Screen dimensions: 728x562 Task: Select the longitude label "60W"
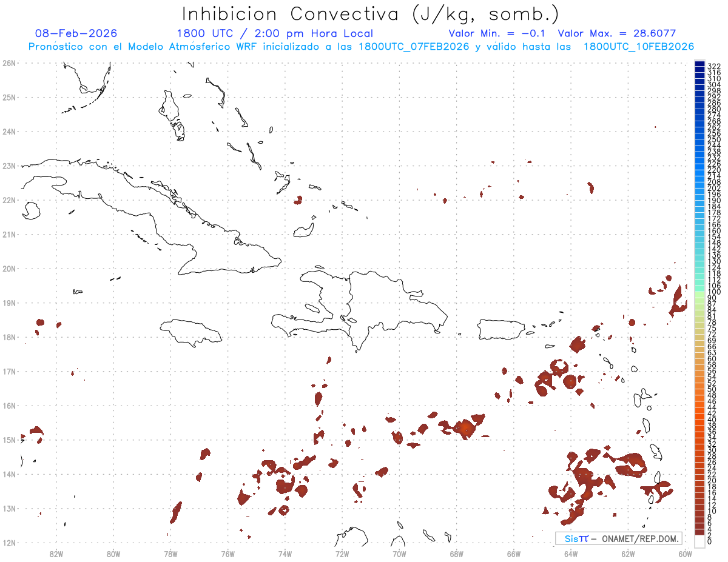click(685, 553)
